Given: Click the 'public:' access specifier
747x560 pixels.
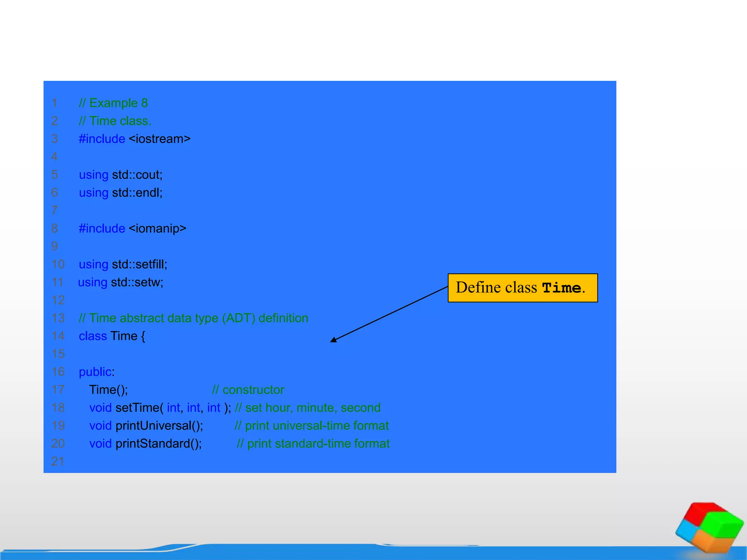Looking at the screenshot, I should 97,372.
